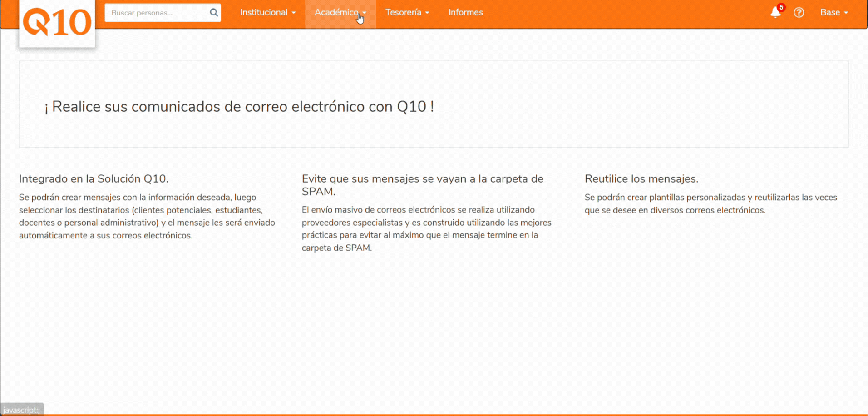
Task: Open the help question mark icon
Action: (799, 13)
